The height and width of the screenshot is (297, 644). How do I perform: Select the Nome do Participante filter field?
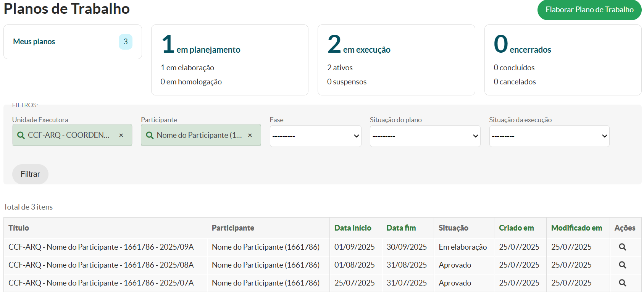click(201, 135)
